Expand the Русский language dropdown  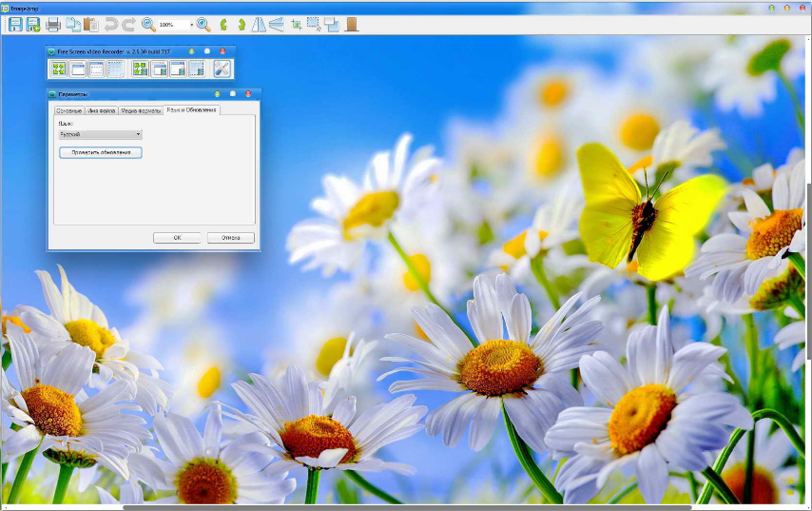138,134
